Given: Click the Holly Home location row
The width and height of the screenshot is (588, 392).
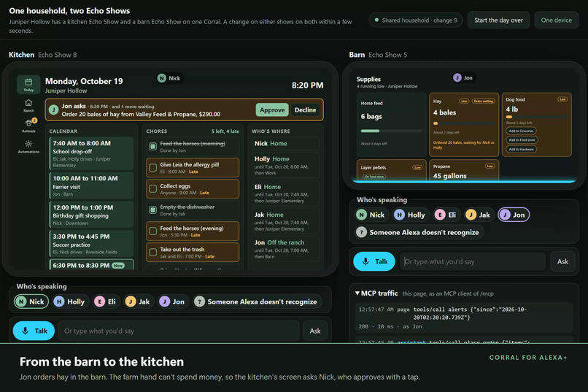Looking at the screenshot, I should (285, 165).
